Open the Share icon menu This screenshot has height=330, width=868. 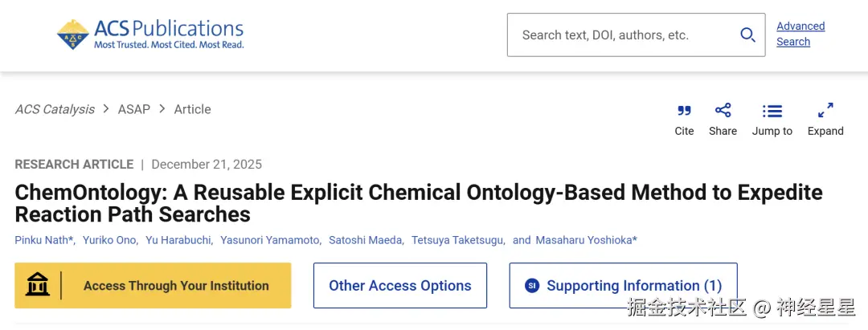pos(723,111)
